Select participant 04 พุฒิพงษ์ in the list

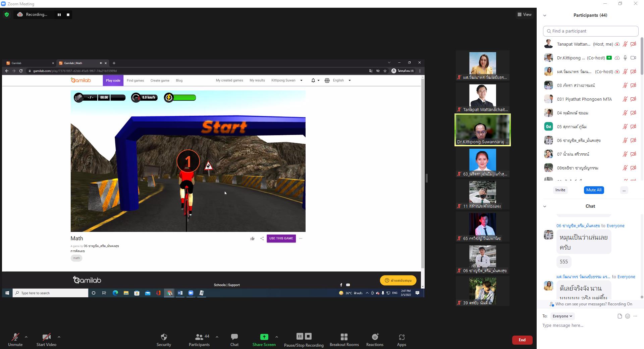point(590,113)
